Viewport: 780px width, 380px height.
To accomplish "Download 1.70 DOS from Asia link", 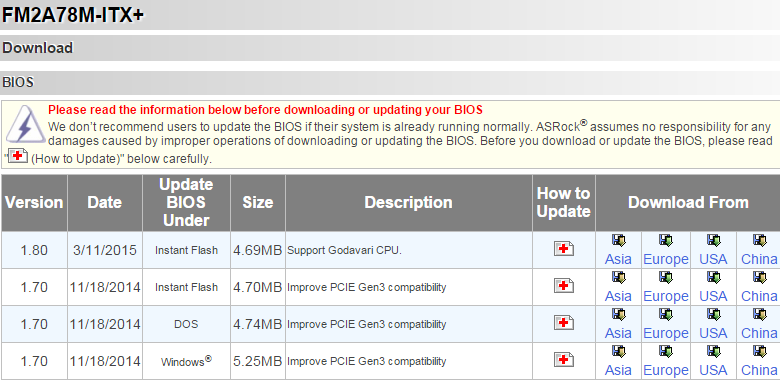I will coord(618,333).
